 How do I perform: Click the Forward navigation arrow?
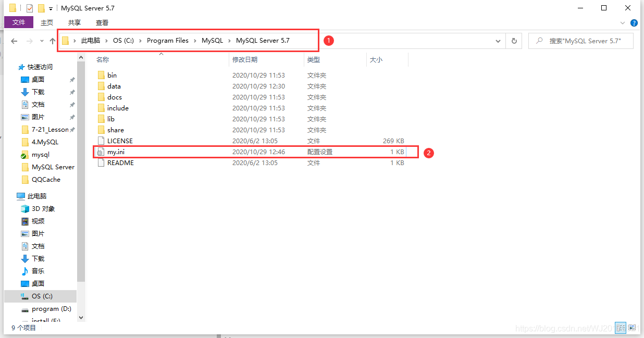click(x=30, y=41)
